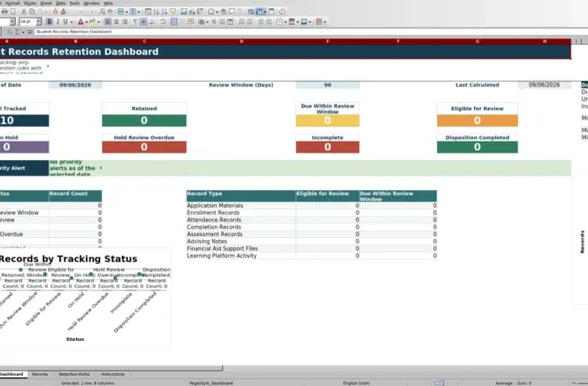
Task: Open the Data menu
Action: 61,3
